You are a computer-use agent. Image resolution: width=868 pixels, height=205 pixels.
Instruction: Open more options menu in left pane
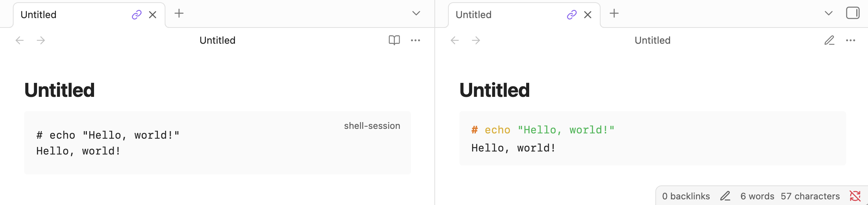[x=415, y=40]
